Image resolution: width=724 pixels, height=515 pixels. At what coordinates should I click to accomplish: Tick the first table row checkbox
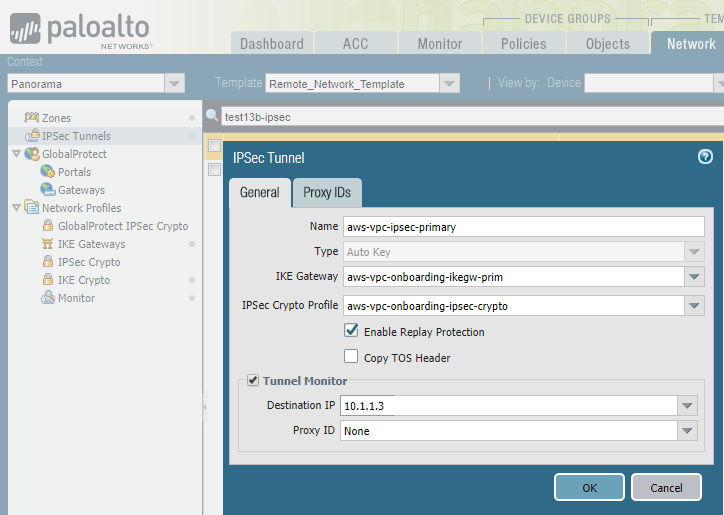click(x=214, y=145)
